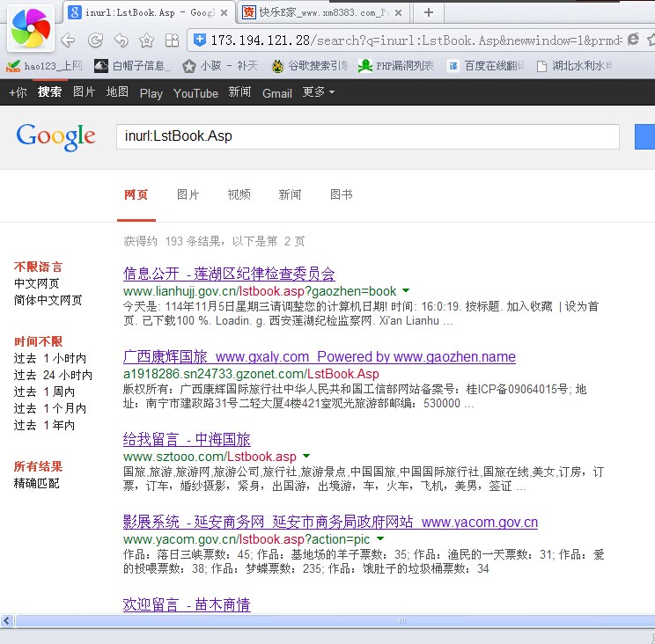Switch to 图书 results tab
The width and height of the screenshot is (655, 644).
[342, 194]
